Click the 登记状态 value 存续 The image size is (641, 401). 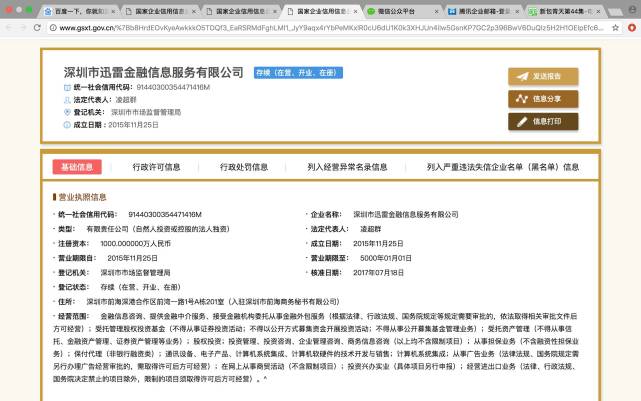click(x=141, y=287)
